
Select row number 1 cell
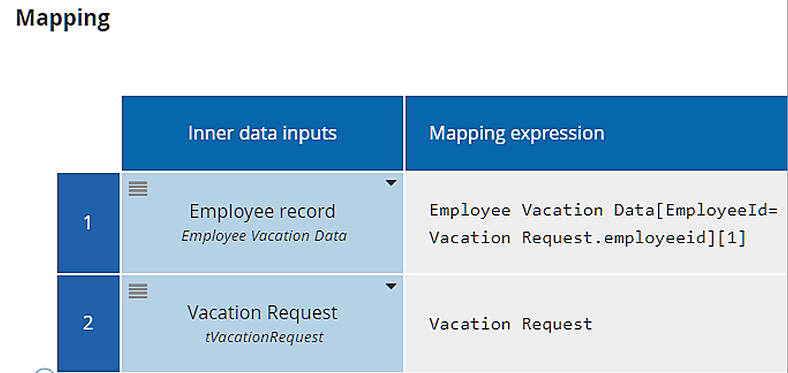tap(88, 223)
